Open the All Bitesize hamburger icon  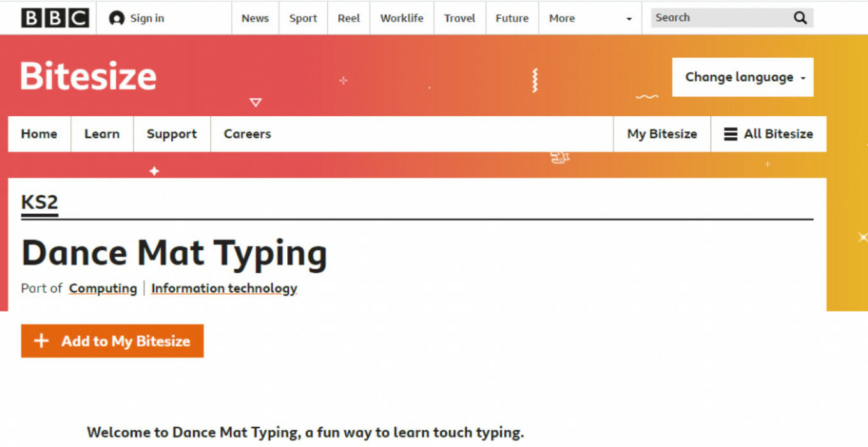[x=731, y=134]
